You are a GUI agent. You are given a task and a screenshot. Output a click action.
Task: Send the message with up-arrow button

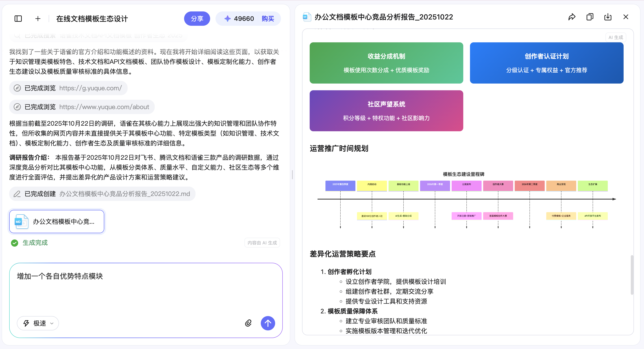(268, 323)
